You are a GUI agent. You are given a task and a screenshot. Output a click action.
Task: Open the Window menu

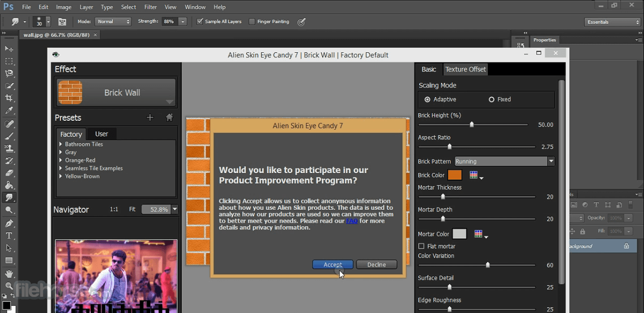click(x=195, y=7)
